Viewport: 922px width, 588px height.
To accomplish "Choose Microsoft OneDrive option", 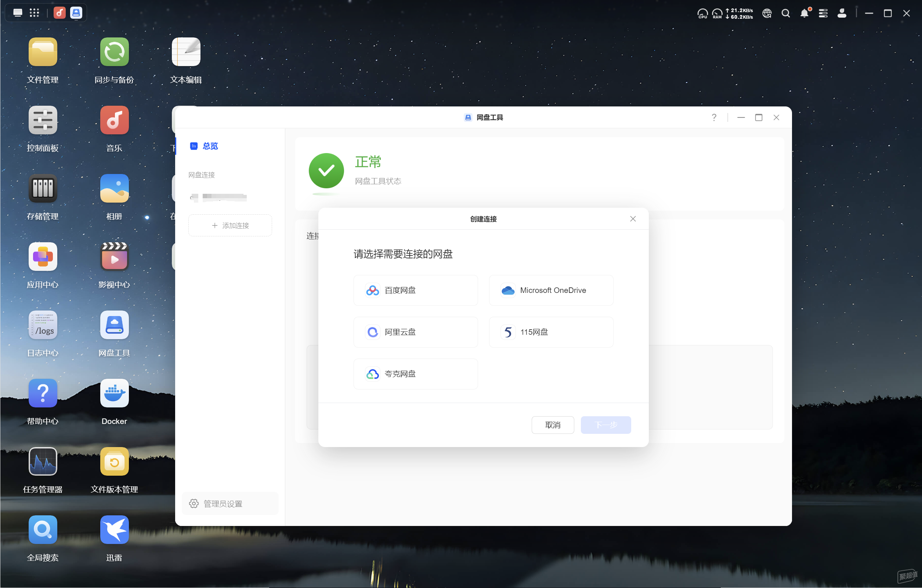I will coord(551,290).
